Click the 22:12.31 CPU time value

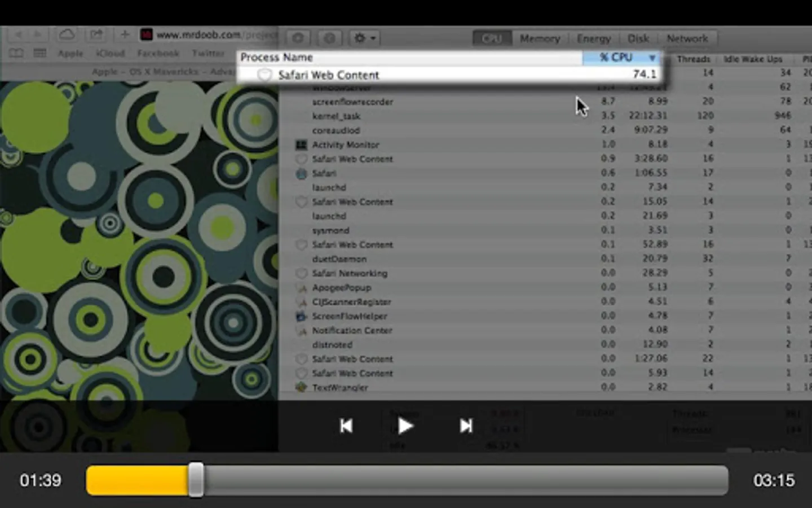point(648,115)
